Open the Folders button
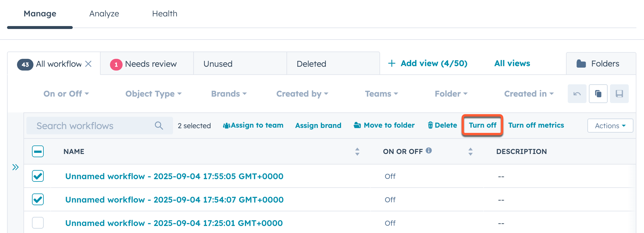This screenshot has width=644, height=233. pyautogui.click(x=601, y=64)
